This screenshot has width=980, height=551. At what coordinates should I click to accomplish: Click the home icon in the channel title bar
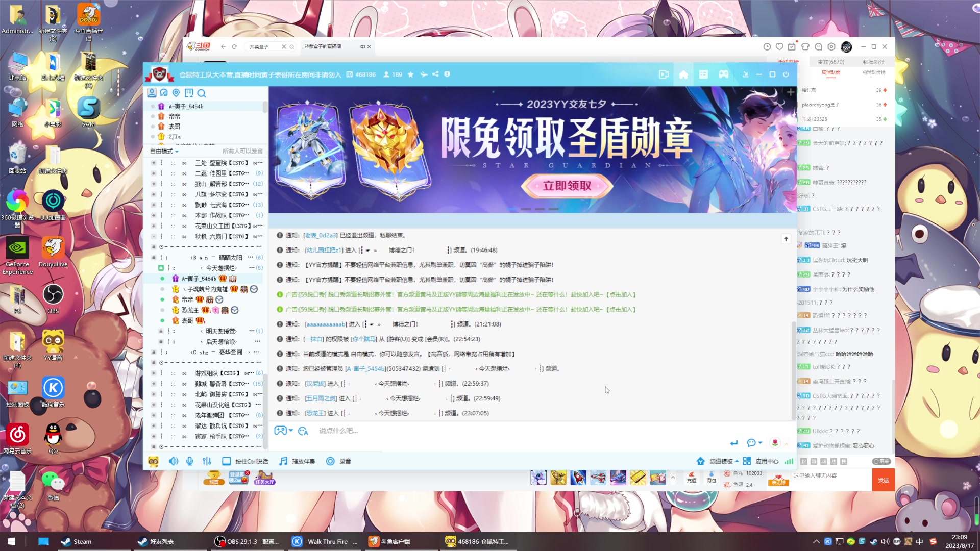coord(683,74)
